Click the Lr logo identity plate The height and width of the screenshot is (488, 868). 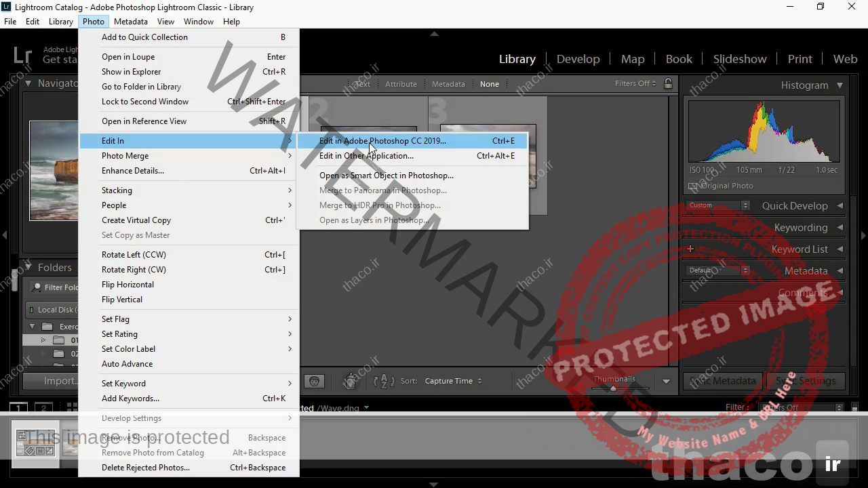tap(23, 55)
